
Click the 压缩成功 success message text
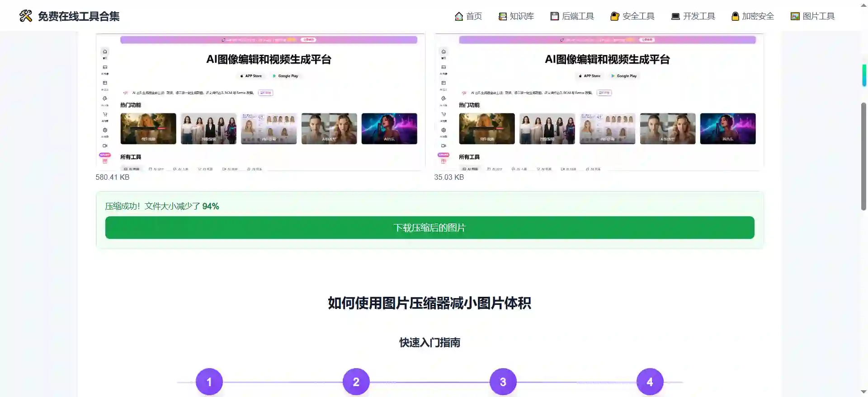pos(162,206)
